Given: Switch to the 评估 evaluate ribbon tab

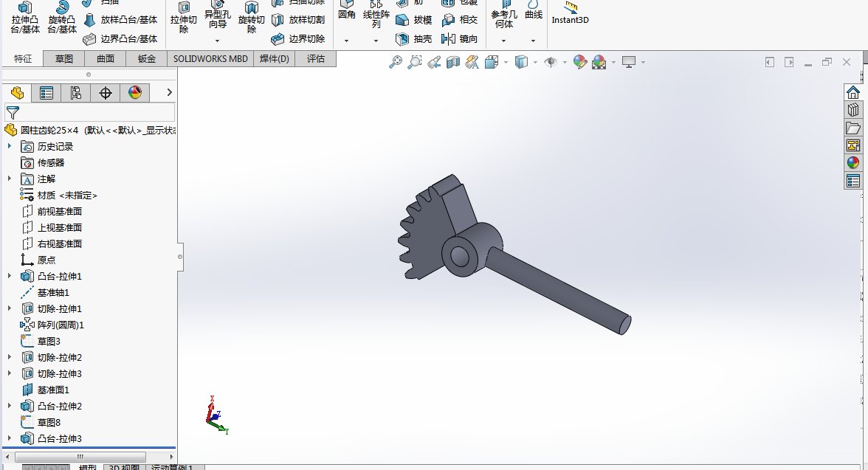Looking at the screenshot, I should [x=316, y=59].
